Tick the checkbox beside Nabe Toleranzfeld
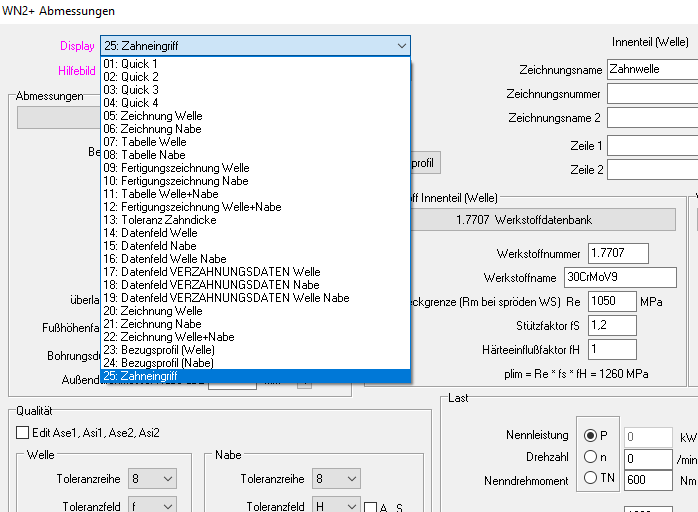Image resolution: width=698 pixels, height=512 pixels. point(370,508)
